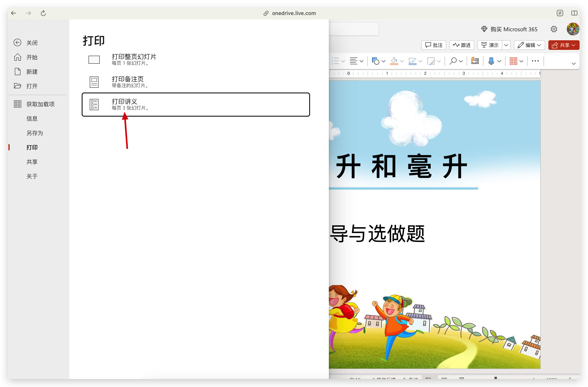Choose 打印整页幻灯片 option
Screen dimensions: 588x387
[x=134, y=59]
